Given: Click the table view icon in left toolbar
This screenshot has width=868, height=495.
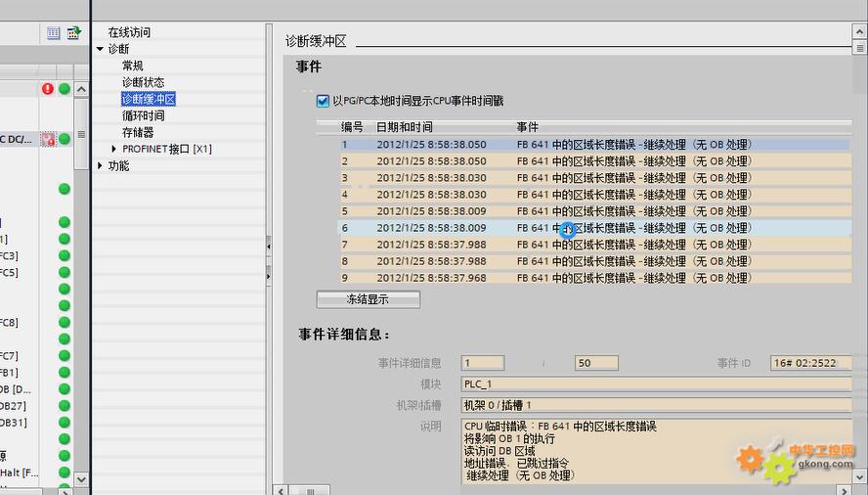Looking at the screenshot, I should tap(55, 33).
